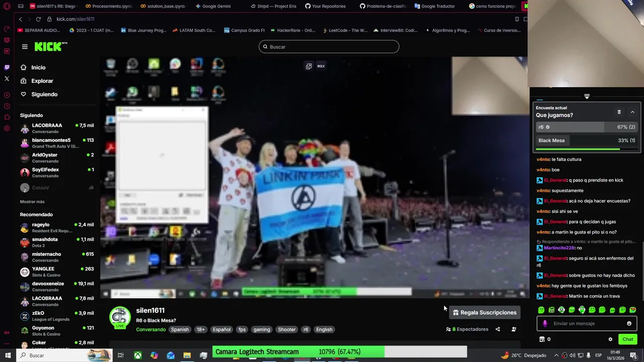Click the RGX icon above the video
Screen dimensions: 644x362
[x=321, y=66]
